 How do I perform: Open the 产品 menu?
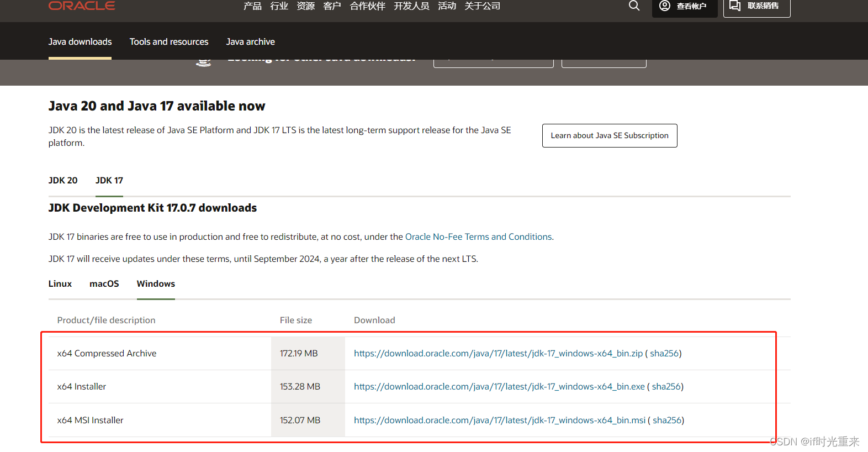252,6
